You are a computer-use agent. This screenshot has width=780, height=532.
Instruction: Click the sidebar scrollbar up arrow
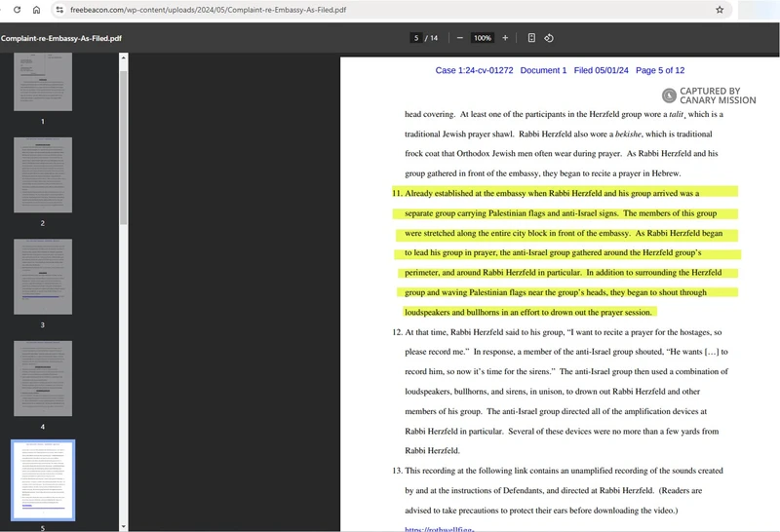click(124, 57)
